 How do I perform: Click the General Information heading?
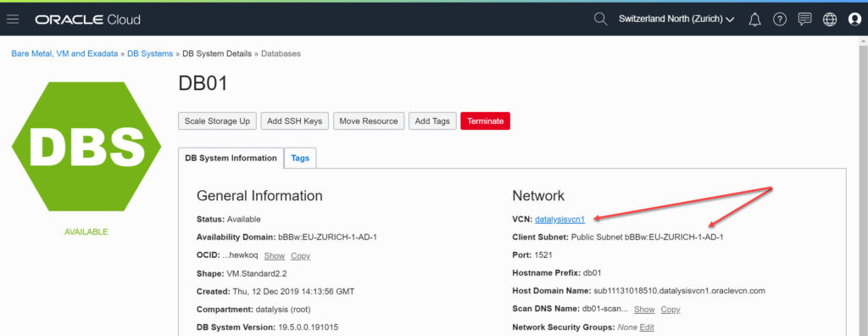coord(259,196)
